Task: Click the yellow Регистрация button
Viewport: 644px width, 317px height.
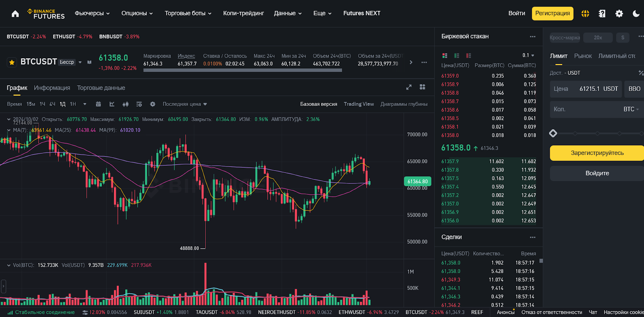Action: (x=553, y=13)
